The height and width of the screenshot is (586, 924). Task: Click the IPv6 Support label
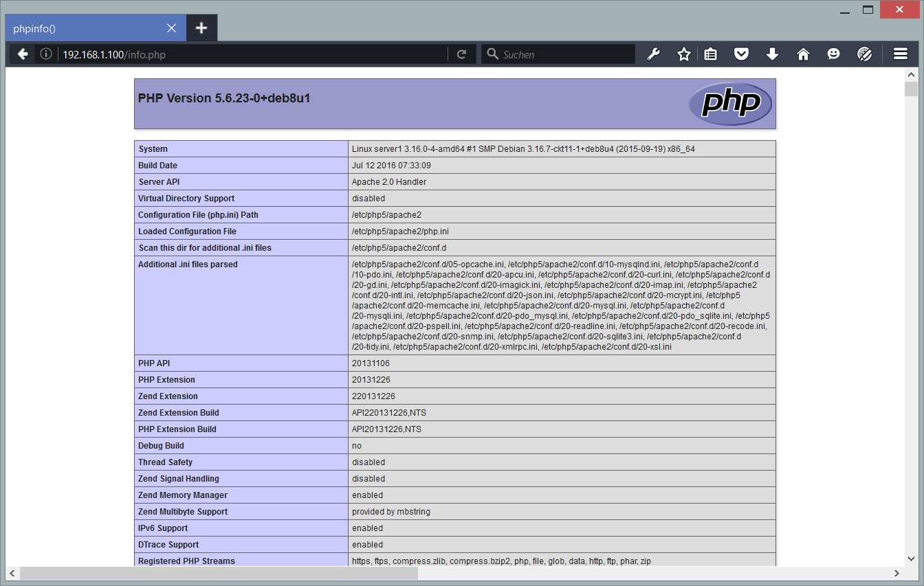point(163,528)
